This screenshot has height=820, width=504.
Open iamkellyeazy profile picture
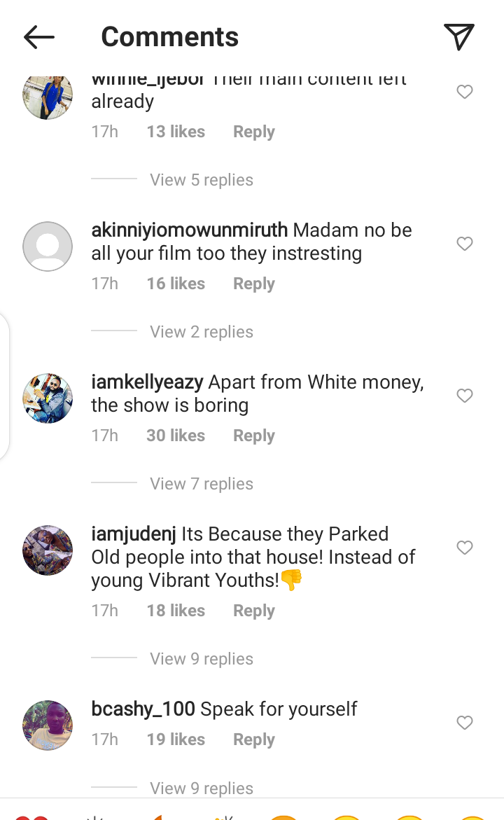(x=48, y=398)
